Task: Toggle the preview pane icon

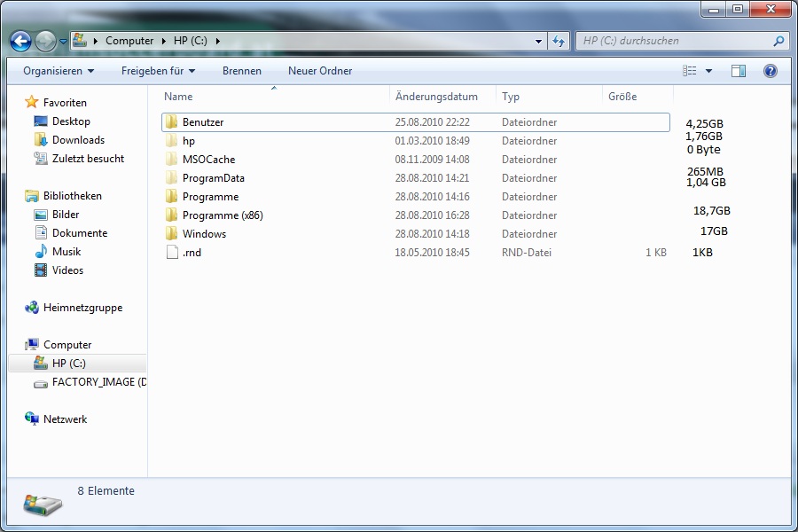Action: click(739, 71)
